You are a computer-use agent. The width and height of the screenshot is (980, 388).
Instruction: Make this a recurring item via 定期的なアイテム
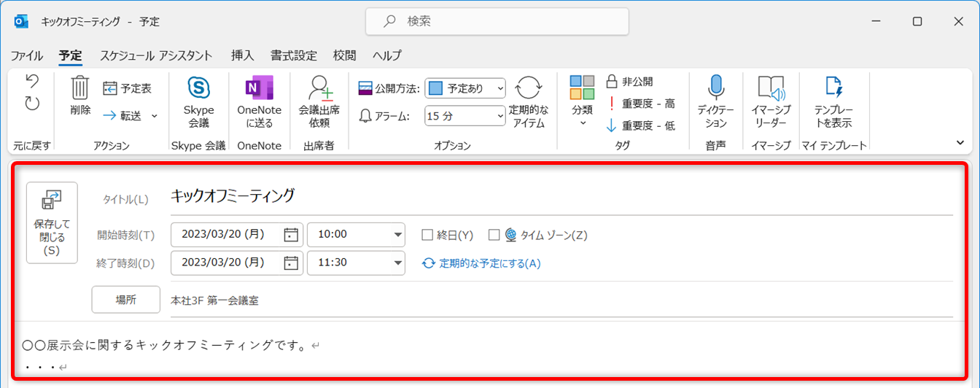coord(528,89)
